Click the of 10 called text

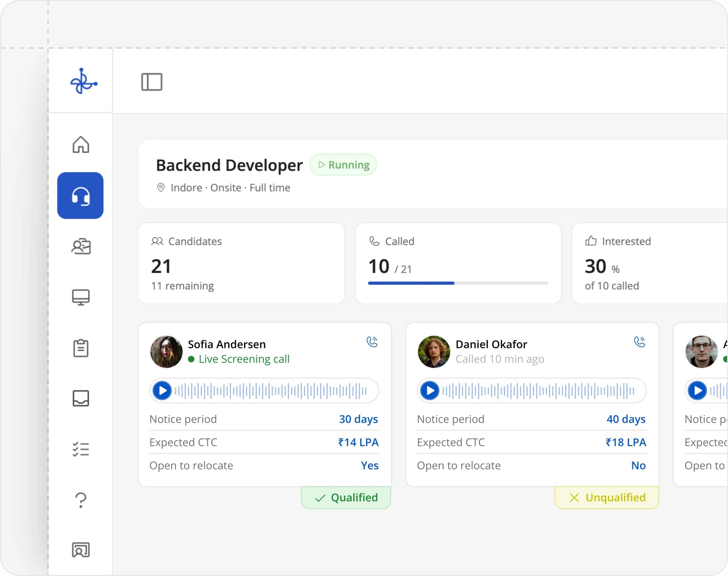click(612, 286)
